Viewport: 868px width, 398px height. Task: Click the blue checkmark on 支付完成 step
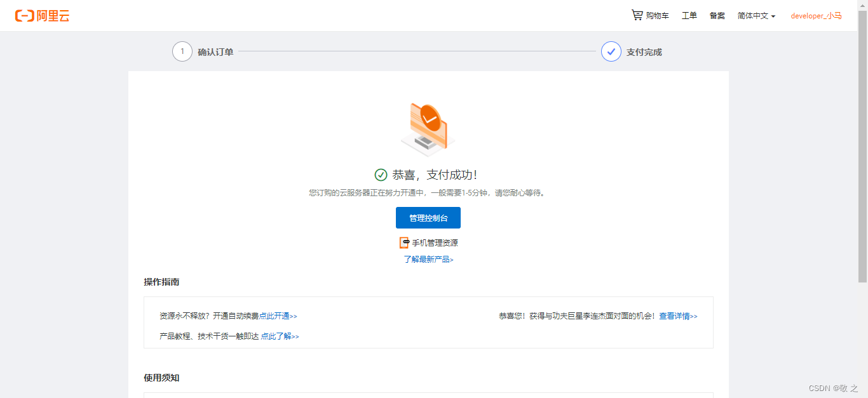click(611, 51)
